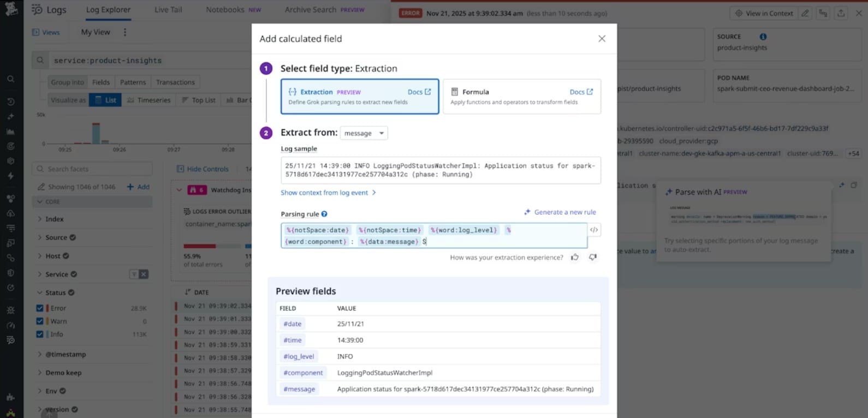Image resolution: width=868 pixels, height=418 pixels.
Task: Click the Watchdog Insights pink binoculars badge
Action: coord(197,190)
